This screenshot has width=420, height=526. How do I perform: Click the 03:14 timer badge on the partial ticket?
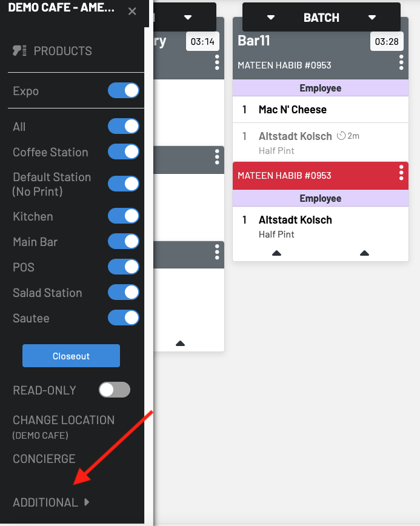click(x=202, y=42)
